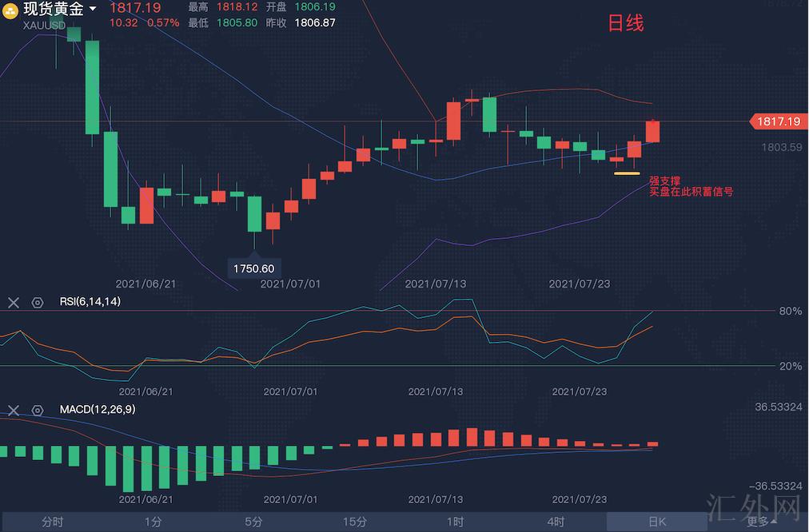Remove the MACD indicator via X icon

(x=14, y=410)
